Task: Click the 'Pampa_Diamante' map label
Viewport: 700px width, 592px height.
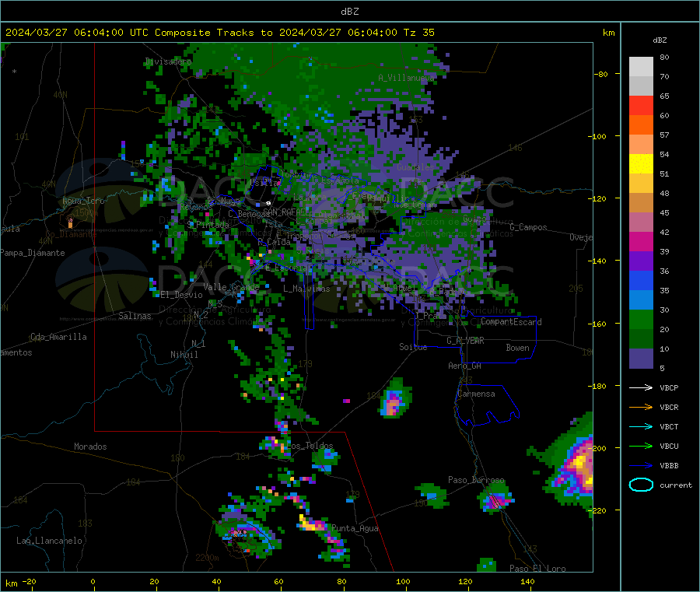Action: pos(33,253)
